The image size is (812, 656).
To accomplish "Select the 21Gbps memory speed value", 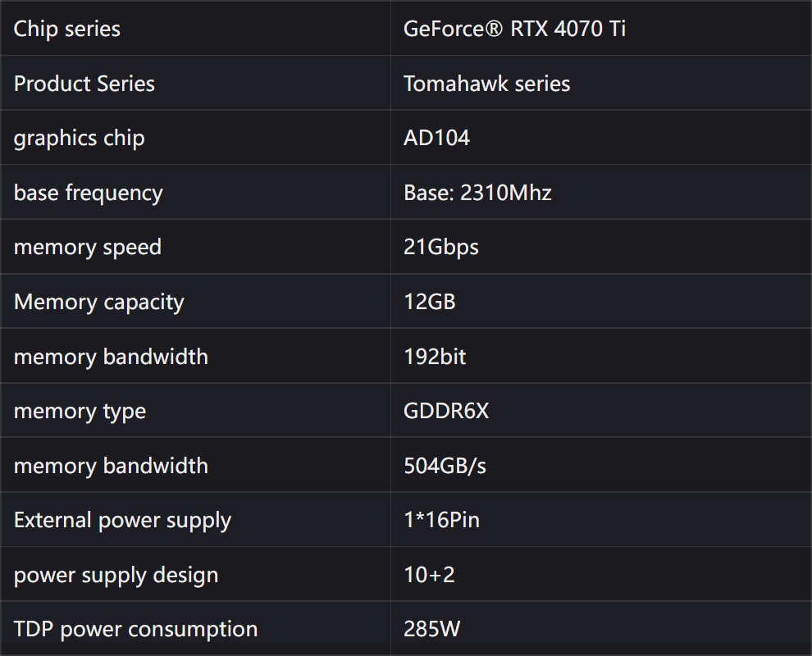I will tap(441, 247).
